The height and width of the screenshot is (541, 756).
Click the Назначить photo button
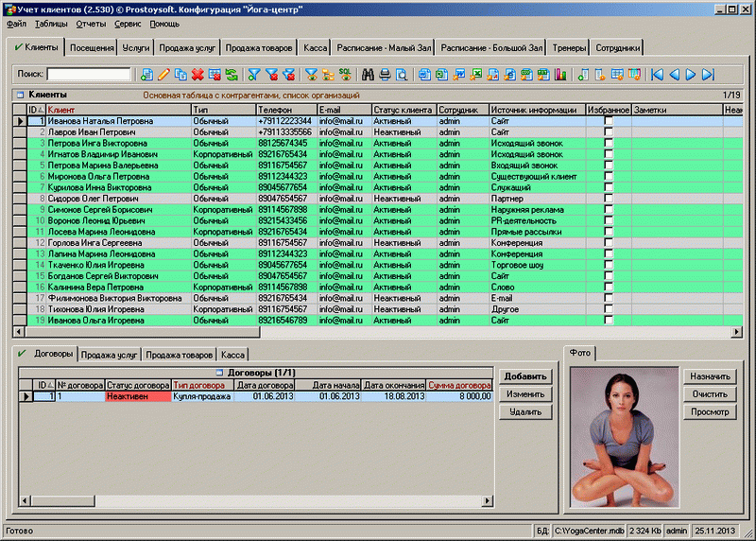(709, 375)
